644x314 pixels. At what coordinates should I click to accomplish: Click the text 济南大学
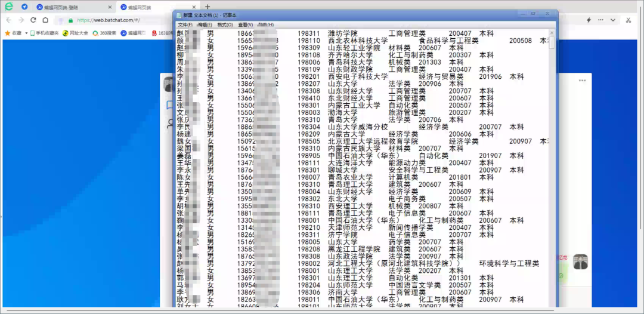pyautogui.click(x=342, y=293)
